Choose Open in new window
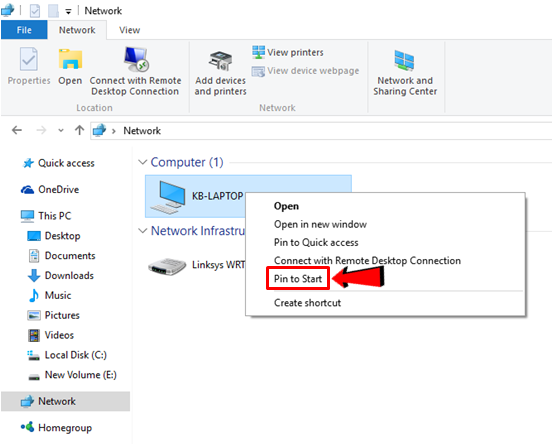The height and width of the screenshot is (444, 554). pyautogui.click(x=320, y=224)
